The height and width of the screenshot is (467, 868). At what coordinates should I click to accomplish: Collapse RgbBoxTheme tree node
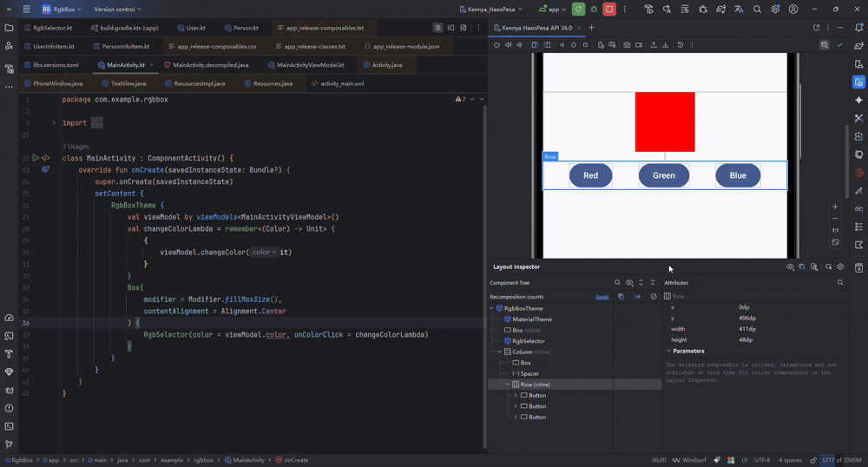491,309
